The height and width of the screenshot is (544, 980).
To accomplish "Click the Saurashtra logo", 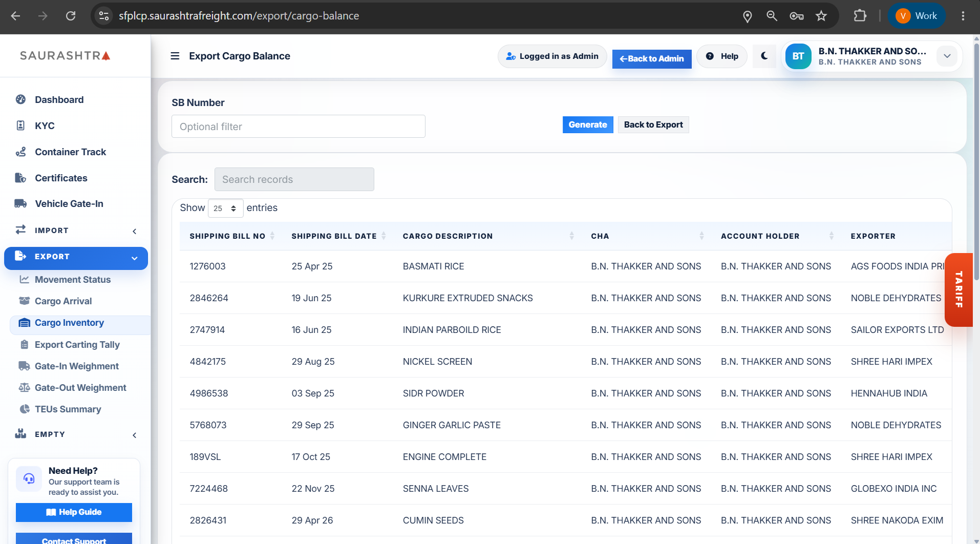I will tap(65, 55).
